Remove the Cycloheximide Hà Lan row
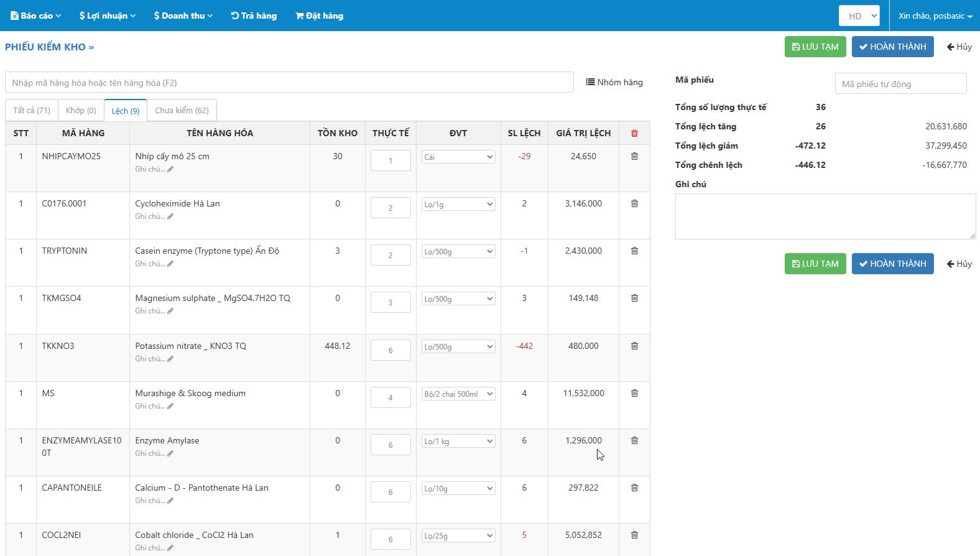This screenshot has width=980, height=556. (634, 203)
